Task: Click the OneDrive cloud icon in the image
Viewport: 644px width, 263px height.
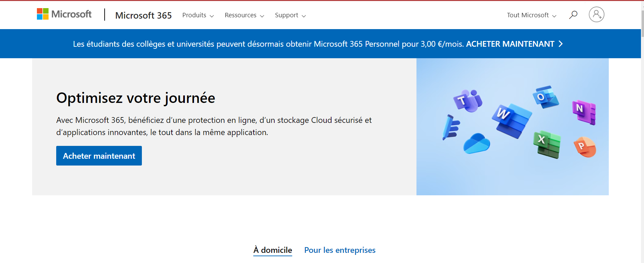Action: click(476, 144)
